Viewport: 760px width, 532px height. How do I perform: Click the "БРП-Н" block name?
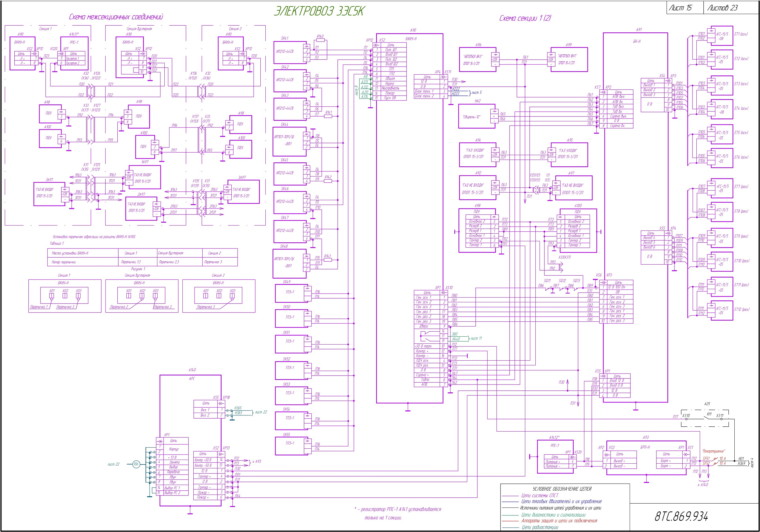pyautogui.click(x=645, y=447)
